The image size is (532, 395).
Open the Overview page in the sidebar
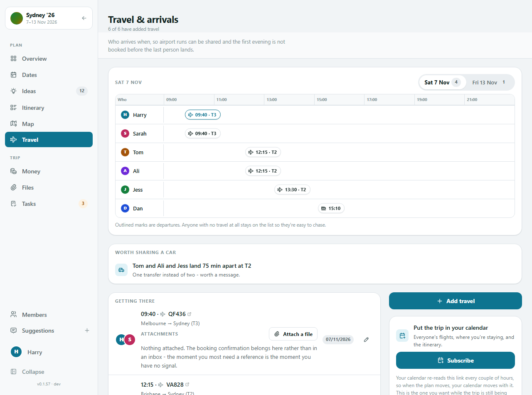click(49, 59)
